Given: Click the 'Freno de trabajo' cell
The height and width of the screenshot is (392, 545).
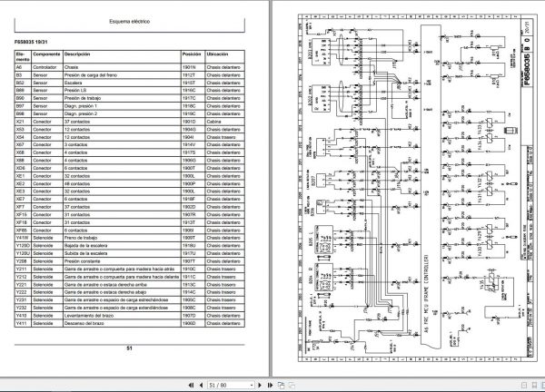Looking at the screenshot, I should click(122, 238).
